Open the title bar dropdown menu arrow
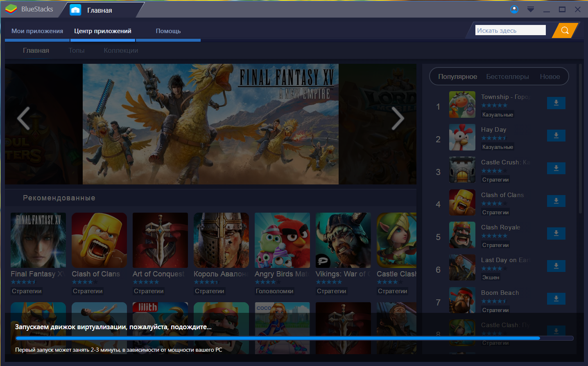Viewport: 588px width, 366px height. (531, 9)
